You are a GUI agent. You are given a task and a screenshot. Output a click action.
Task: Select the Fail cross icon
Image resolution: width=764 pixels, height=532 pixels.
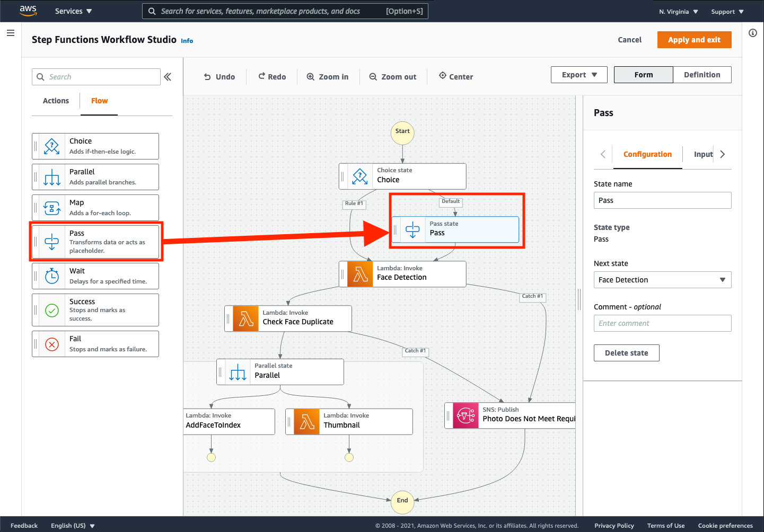52,344
